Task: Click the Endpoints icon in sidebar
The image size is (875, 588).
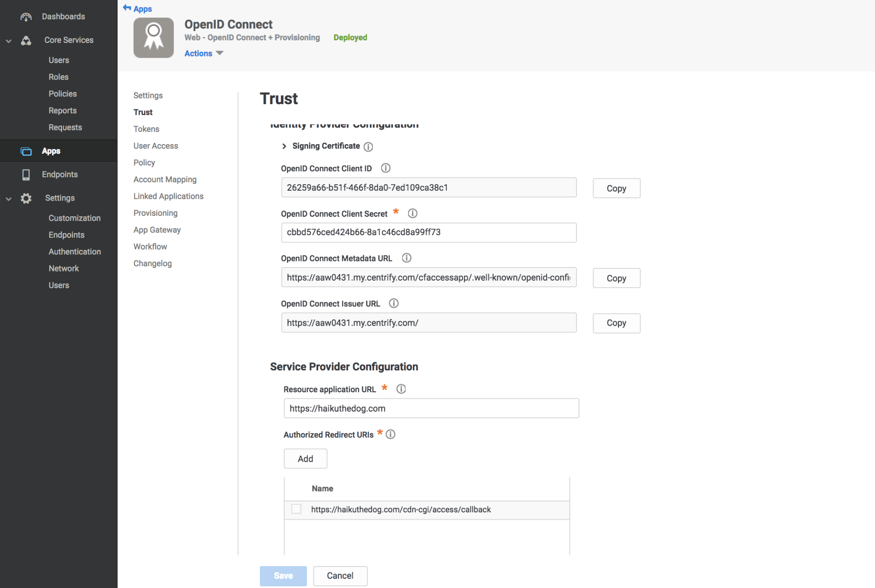Action: [x=25, y=174]
